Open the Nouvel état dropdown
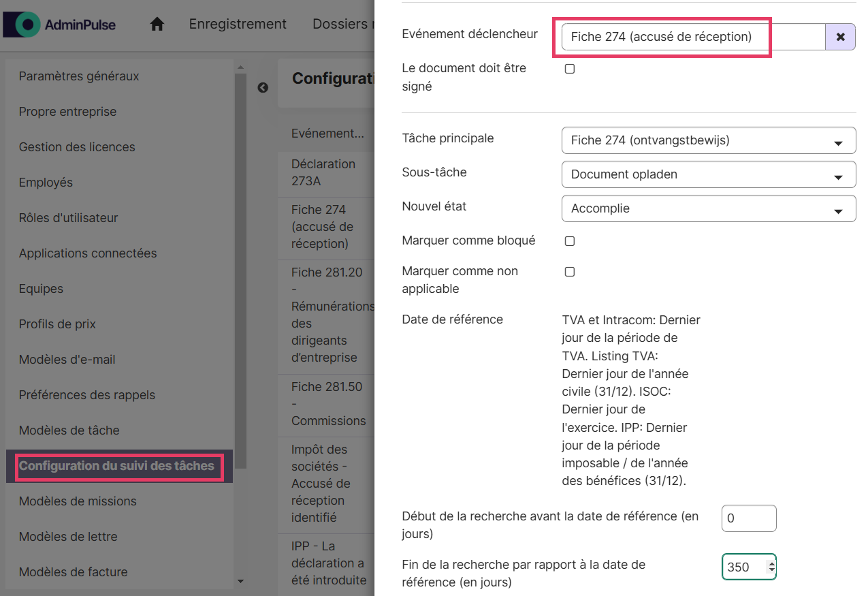 tap(708, 208)
